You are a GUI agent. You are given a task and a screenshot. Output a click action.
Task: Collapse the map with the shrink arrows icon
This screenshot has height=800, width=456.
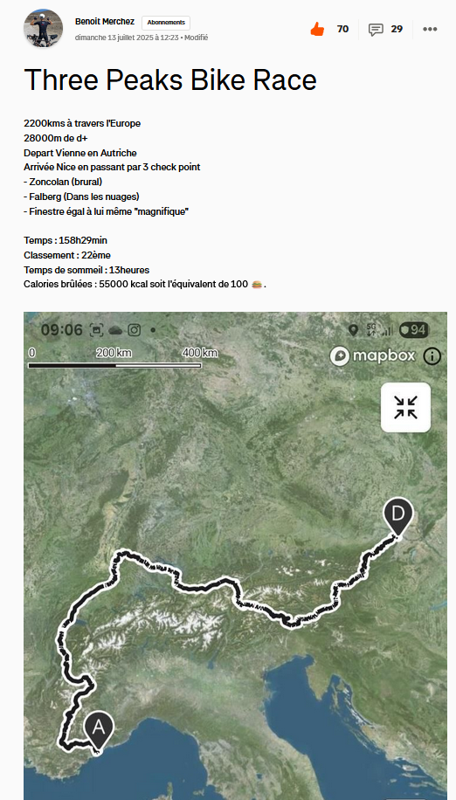[406, 407]
